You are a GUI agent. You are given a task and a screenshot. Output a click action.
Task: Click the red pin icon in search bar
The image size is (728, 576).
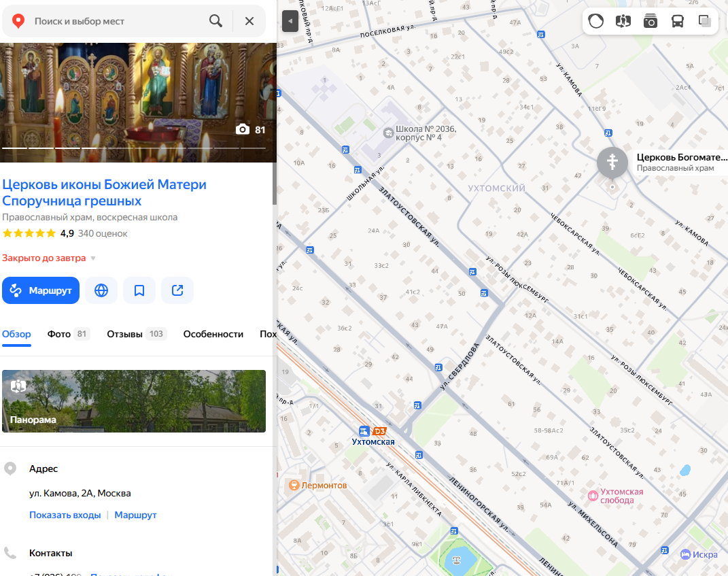click(18, 21)
